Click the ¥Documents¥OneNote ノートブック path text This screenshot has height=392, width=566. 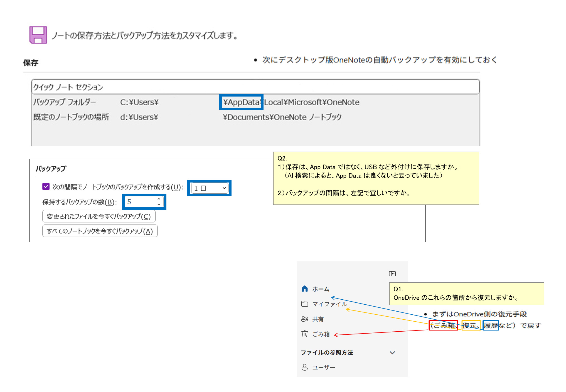tap(282, 117)
